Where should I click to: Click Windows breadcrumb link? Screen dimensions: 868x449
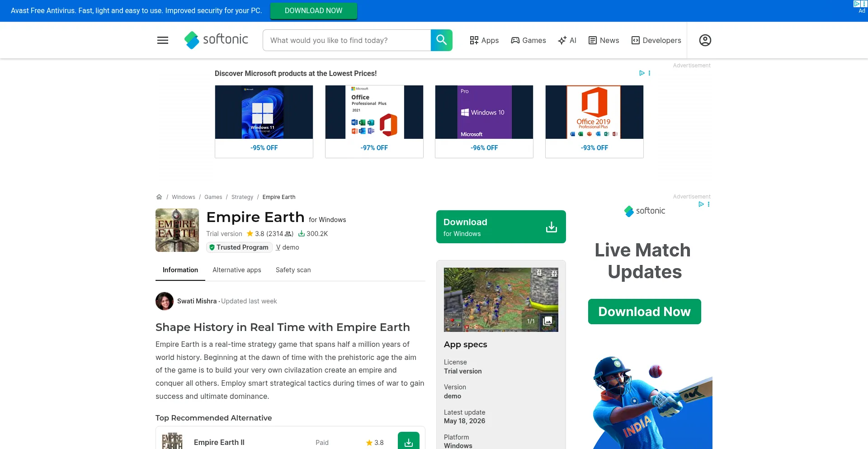click(184, 197)
